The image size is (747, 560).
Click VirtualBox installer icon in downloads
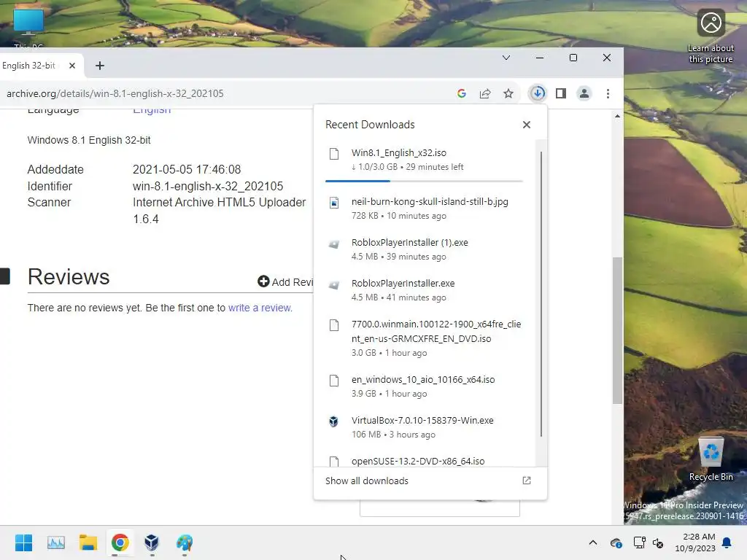(x=334, y=421)
